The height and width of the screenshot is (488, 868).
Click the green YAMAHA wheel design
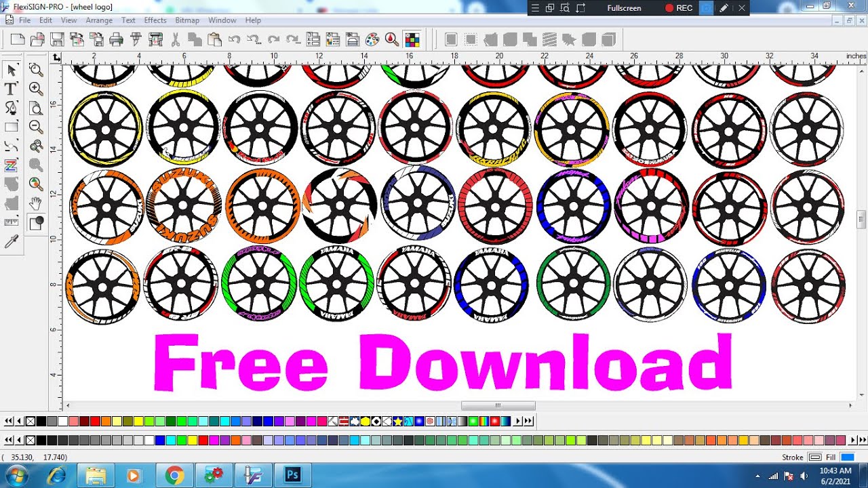click(x=336, y=283)
